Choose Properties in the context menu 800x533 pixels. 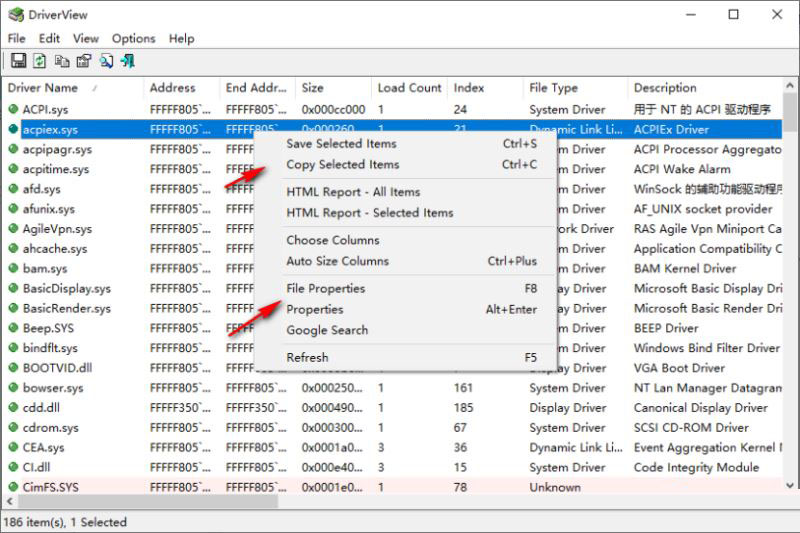point(406,310)
